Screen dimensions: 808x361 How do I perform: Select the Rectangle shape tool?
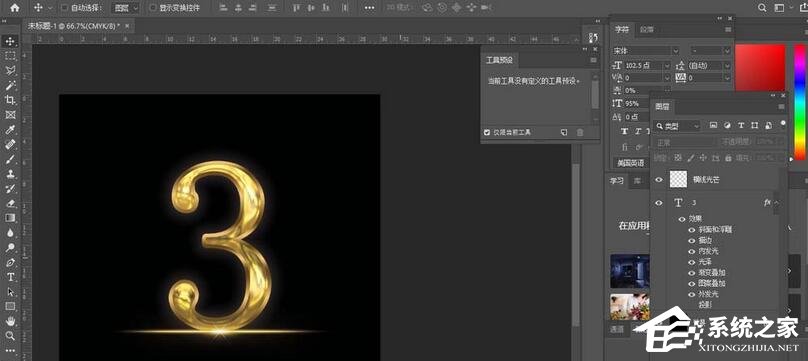[x=10, y=306]
